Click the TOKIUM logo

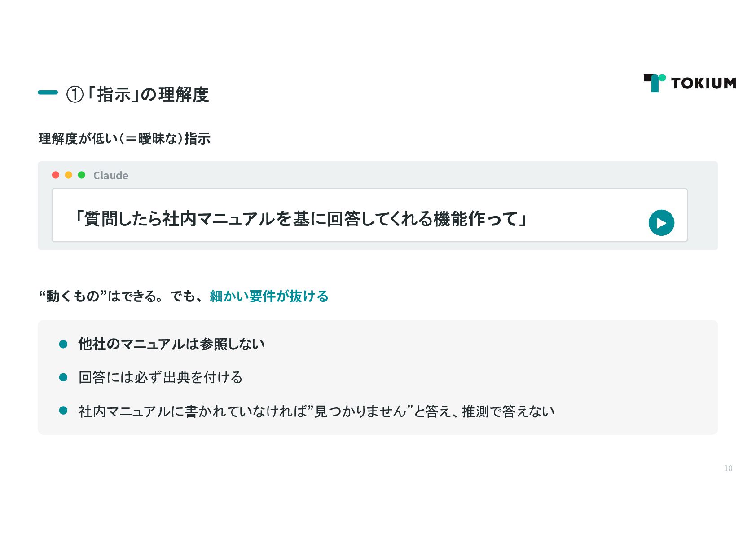(x=690, y=83)
